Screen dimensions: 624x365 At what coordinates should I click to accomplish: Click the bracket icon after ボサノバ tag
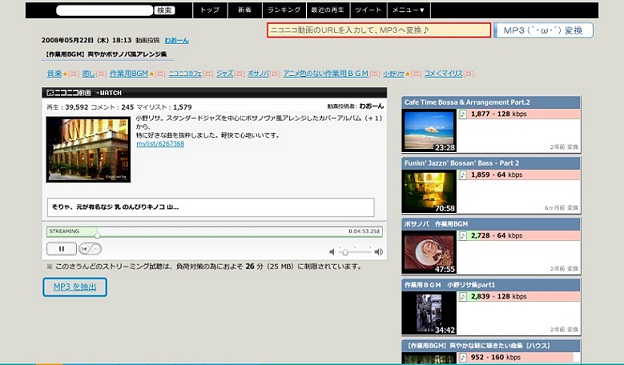275,74
